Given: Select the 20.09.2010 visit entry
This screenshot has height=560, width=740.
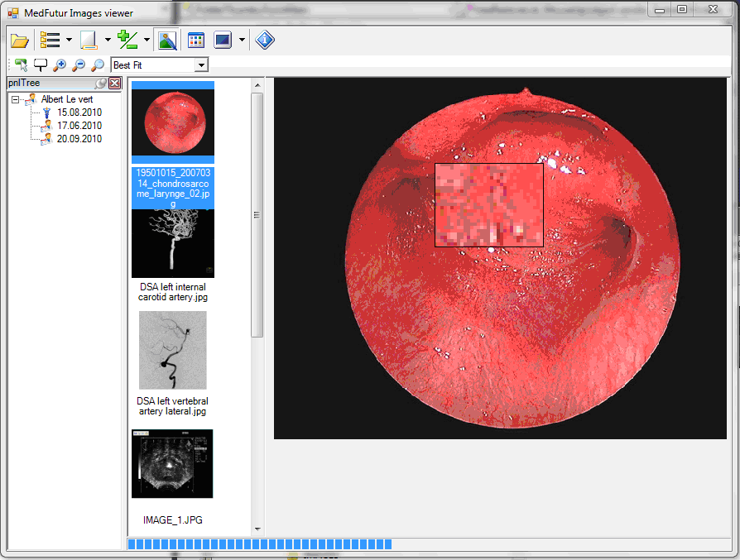Looking at the screenshot, I should pyautogui.click(x=79, y=139).
